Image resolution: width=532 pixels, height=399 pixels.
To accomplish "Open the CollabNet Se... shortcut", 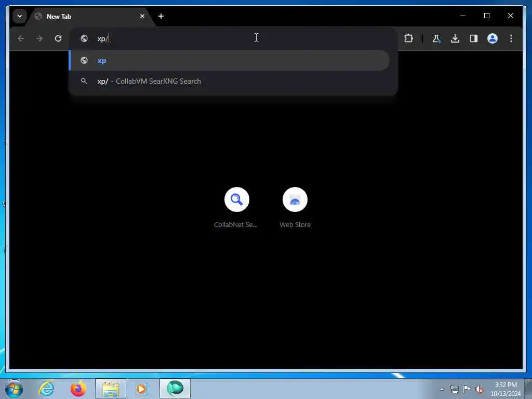I will pos(236,208).
